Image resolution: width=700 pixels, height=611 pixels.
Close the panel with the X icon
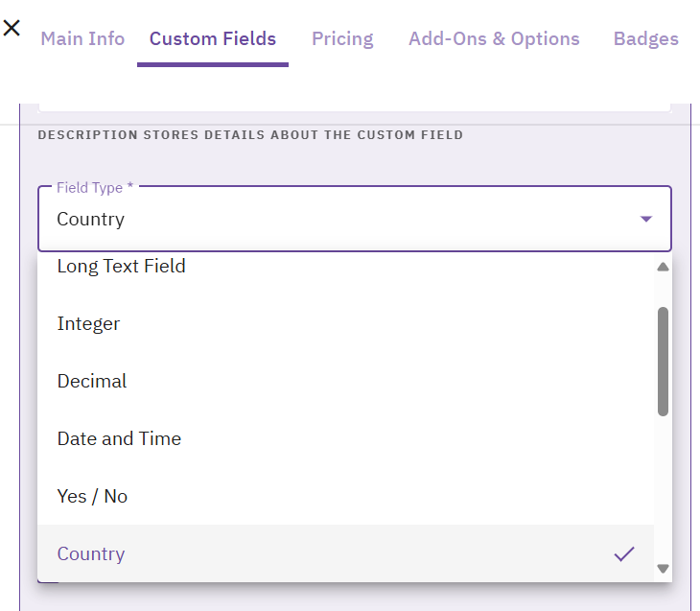pyautogui.click(x=12, y=27)
